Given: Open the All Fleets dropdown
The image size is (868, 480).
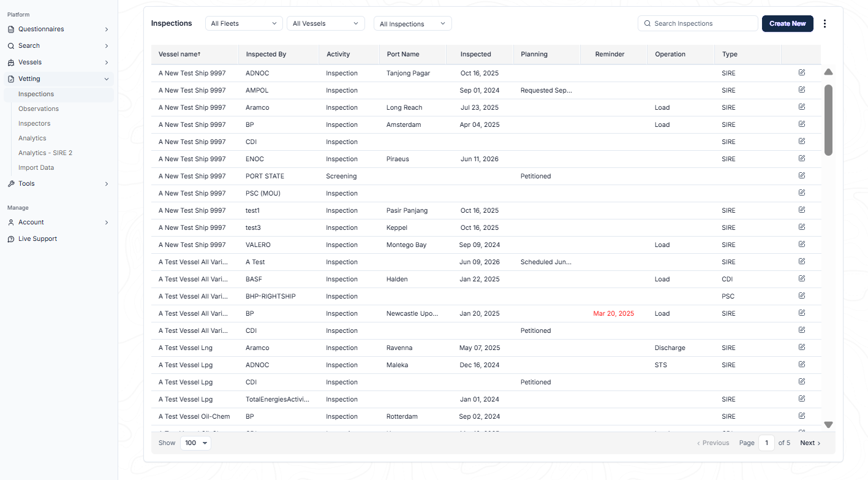Looking at the screenshot, I should point(244,23).
